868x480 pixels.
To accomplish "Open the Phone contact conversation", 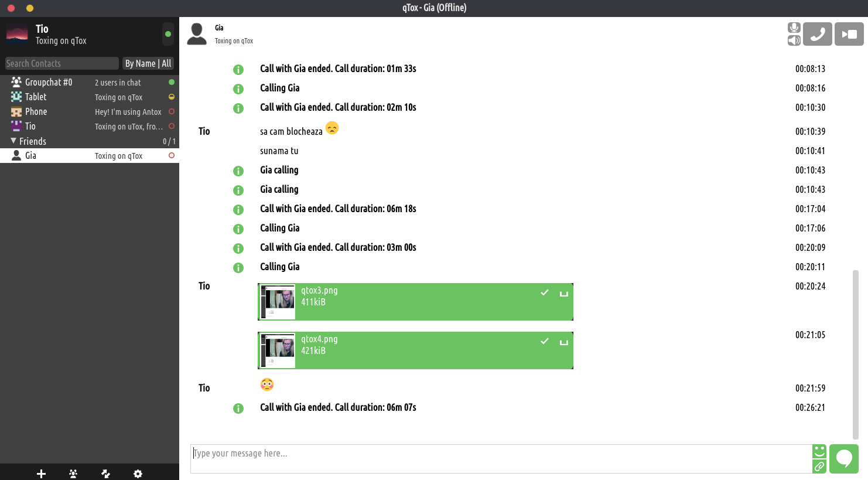I will click(x=36, y=112).
